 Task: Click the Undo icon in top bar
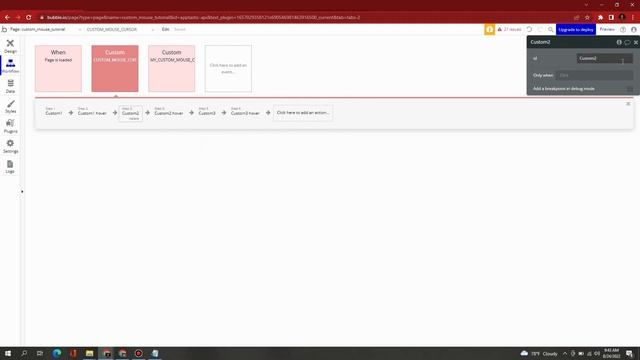tap(529, 29)
